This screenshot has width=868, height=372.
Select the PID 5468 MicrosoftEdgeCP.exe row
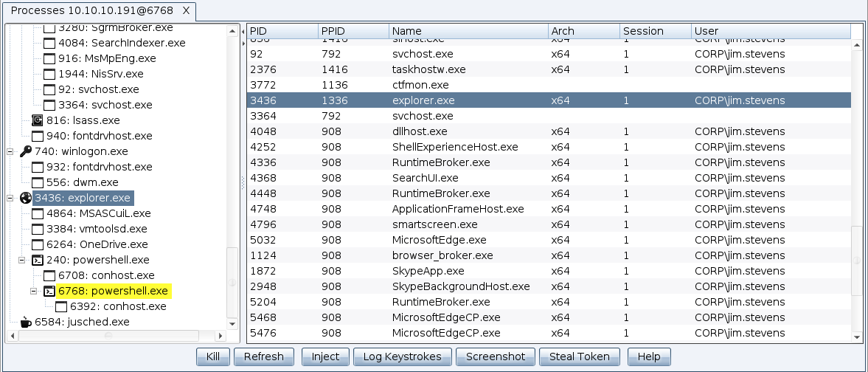pyautogui.click(x=549, y=317)
